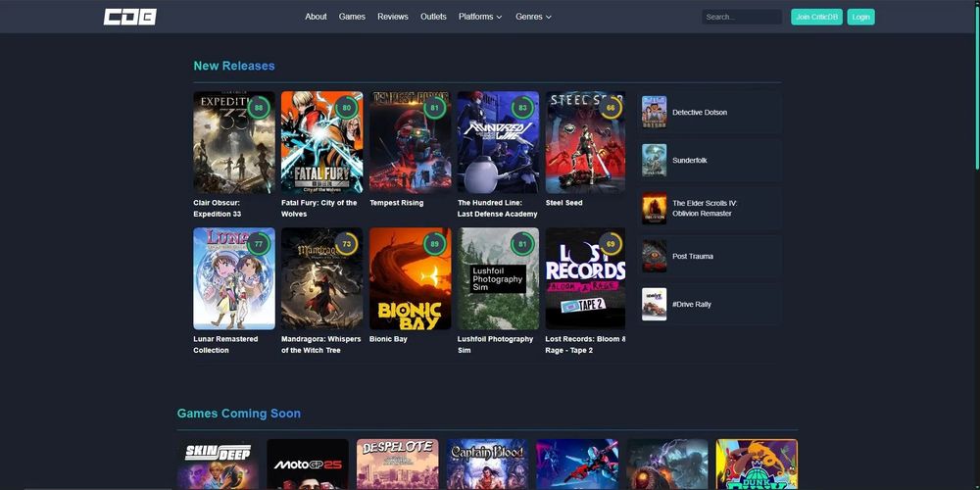This screenshot has width=980, height=490.
Task: Click the 80 score badge on Fatal Fury
Action: [347, 108]
